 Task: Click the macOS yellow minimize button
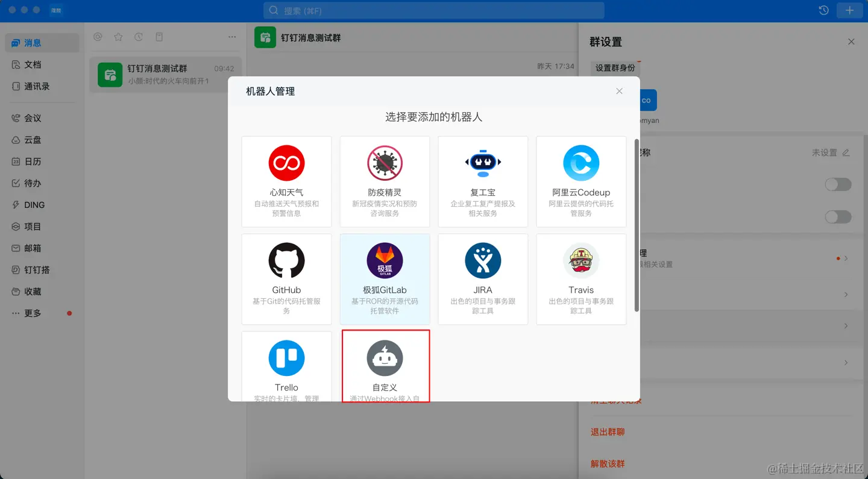(x=24, y=10)
